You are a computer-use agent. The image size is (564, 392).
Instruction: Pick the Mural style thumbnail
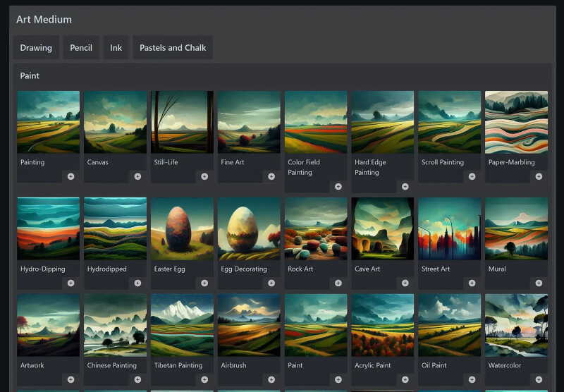click(516, 228)
